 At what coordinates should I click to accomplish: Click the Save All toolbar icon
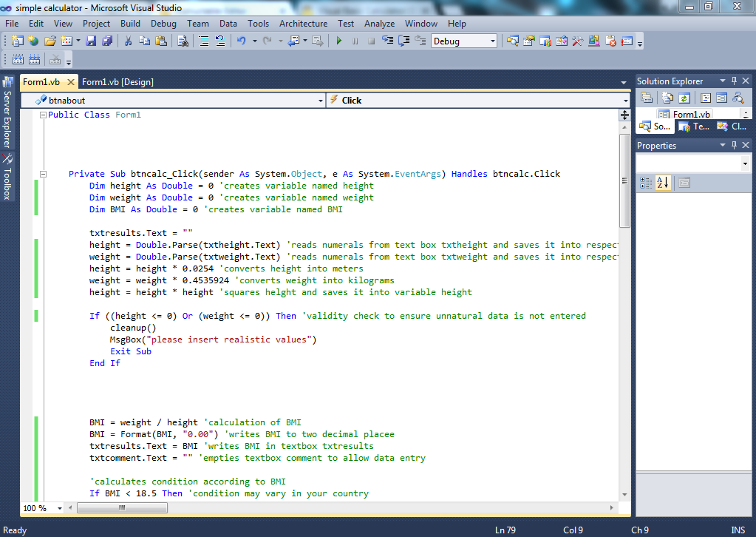pyautogui.click(x=106, y=41)
